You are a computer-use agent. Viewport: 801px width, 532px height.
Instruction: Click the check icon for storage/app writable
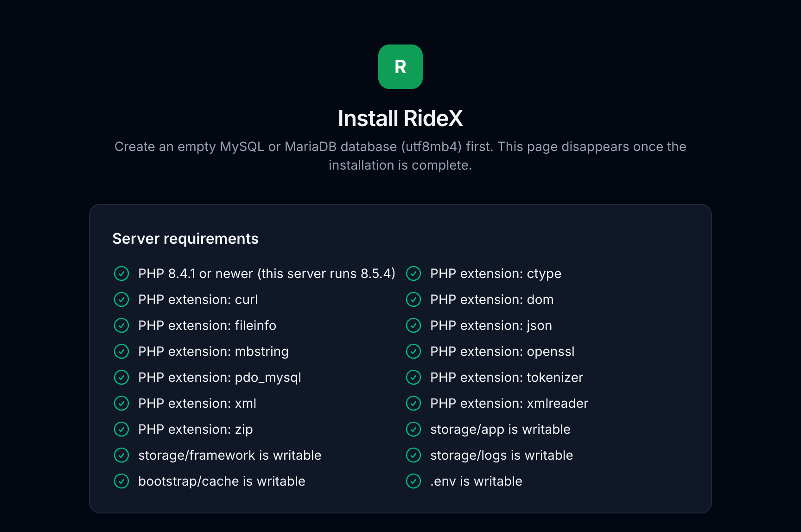(x=413, y=429)
